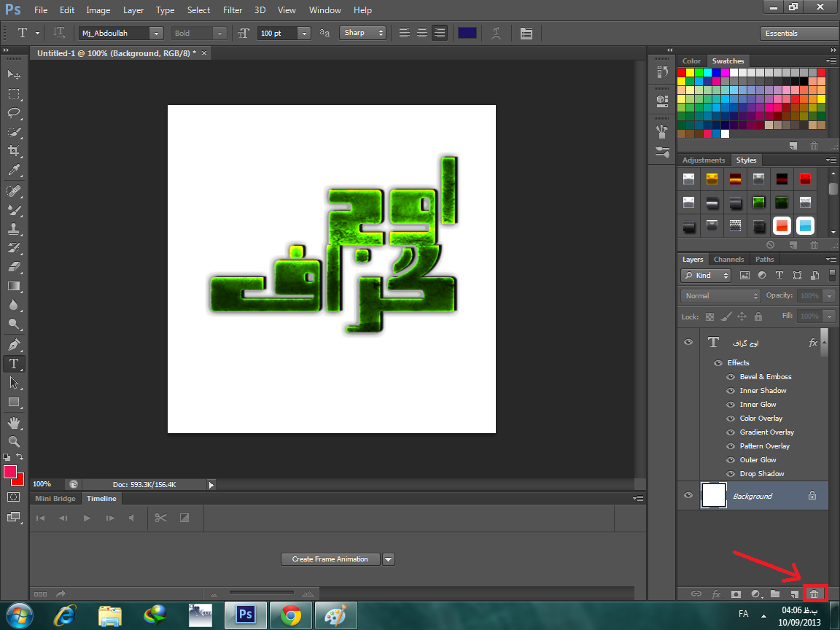Open the anti-aliasing Sharp dropdown
840x630 pixels.
(x=363, y=33)
